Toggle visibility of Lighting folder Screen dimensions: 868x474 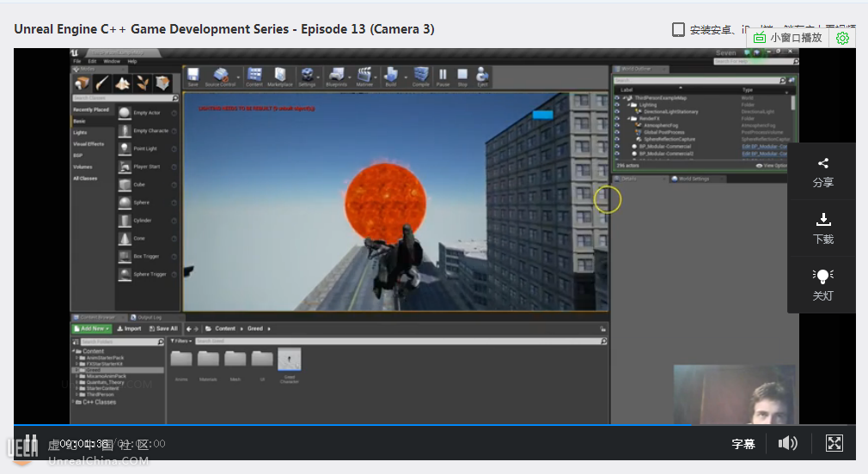tap(617, 105)
